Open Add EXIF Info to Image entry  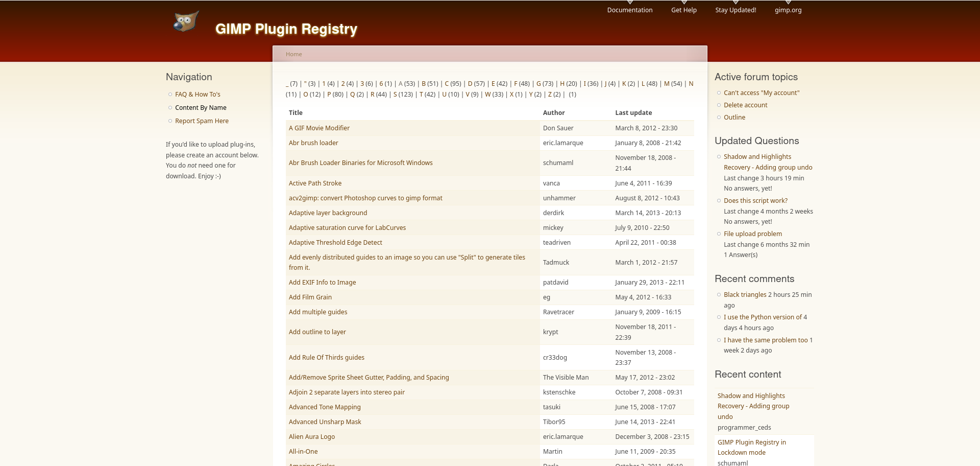click(x=322, y=283)
